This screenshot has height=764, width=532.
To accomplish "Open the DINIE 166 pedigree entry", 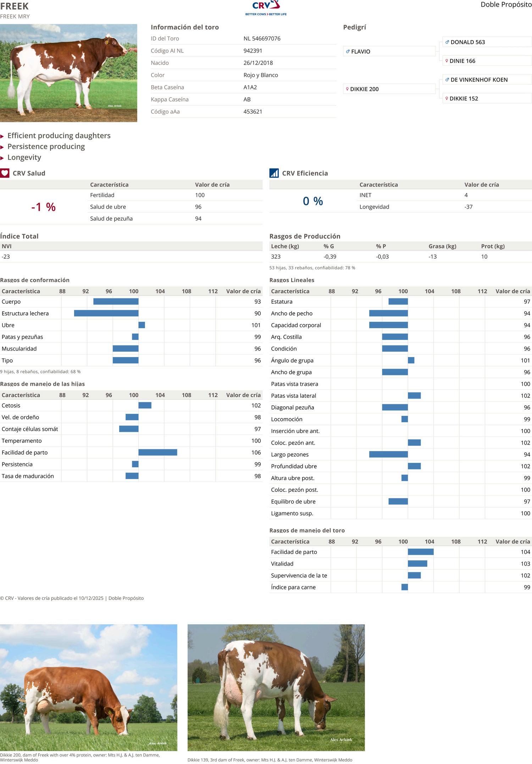I will coord(487,61).
